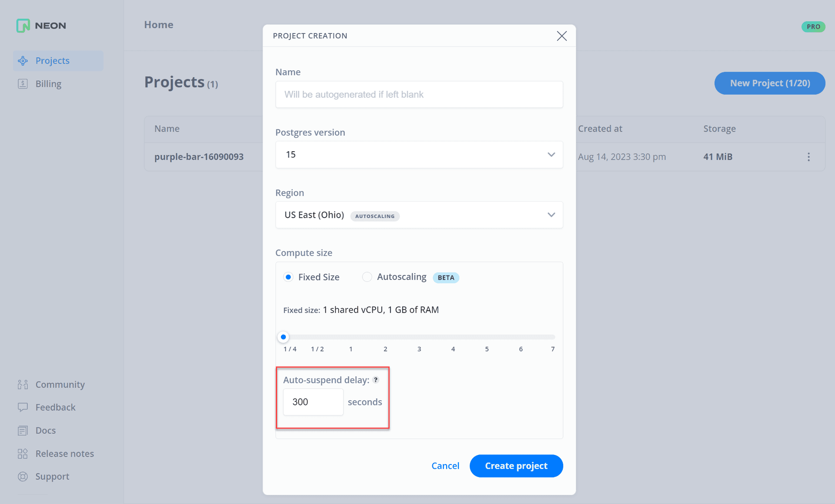Click the New Project button
The image size is (835, 504).
point(769,83)
